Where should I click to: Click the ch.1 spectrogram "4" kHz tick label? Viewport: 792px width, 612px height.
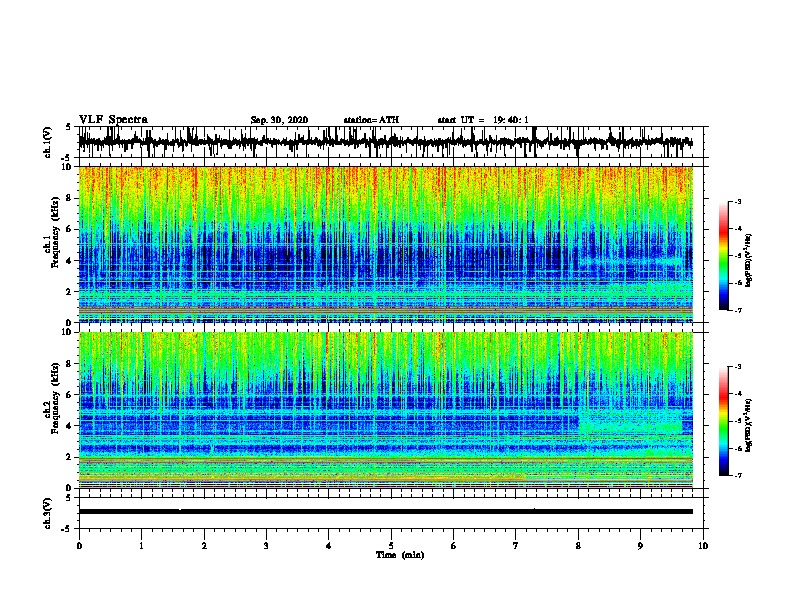[70, 261]
